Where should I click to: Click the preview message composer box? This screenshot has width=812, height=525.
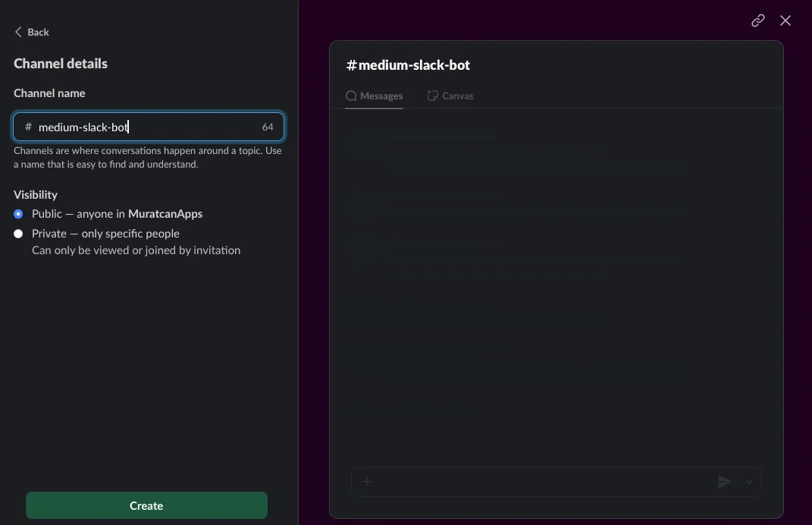(556, 482)
